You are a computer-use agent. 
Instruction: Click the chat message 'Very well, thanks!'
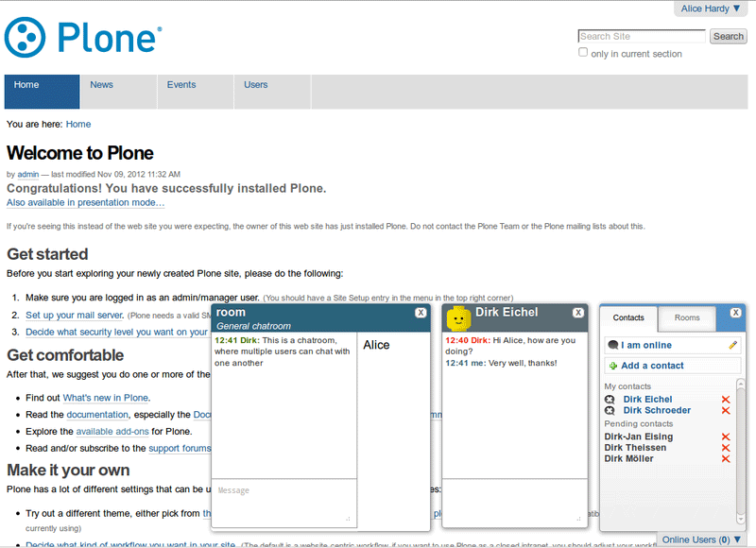(x=523, y=363)
